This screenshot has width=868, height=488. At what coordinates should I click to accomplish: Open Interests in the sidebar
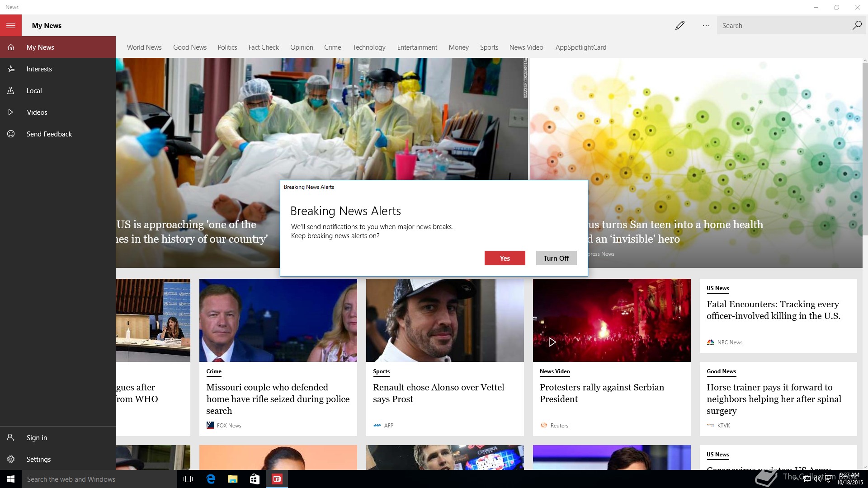tap(58, 69)
